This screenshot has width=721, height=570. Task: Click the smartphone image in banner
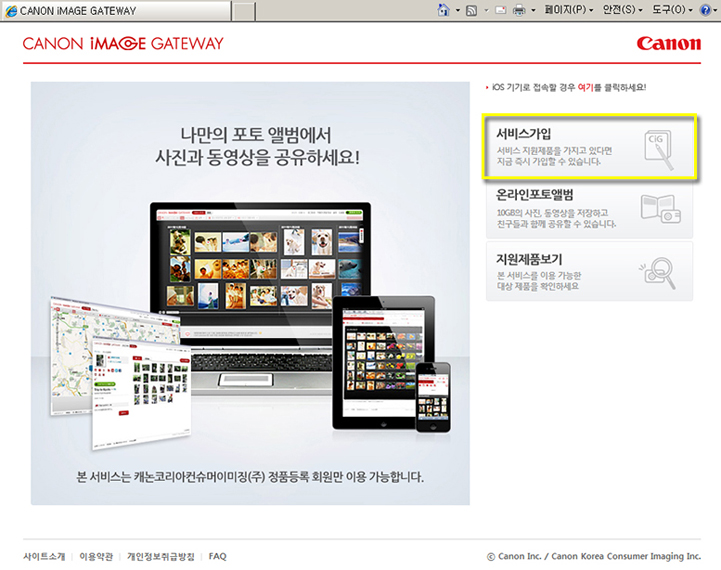(x=433, y=397)
